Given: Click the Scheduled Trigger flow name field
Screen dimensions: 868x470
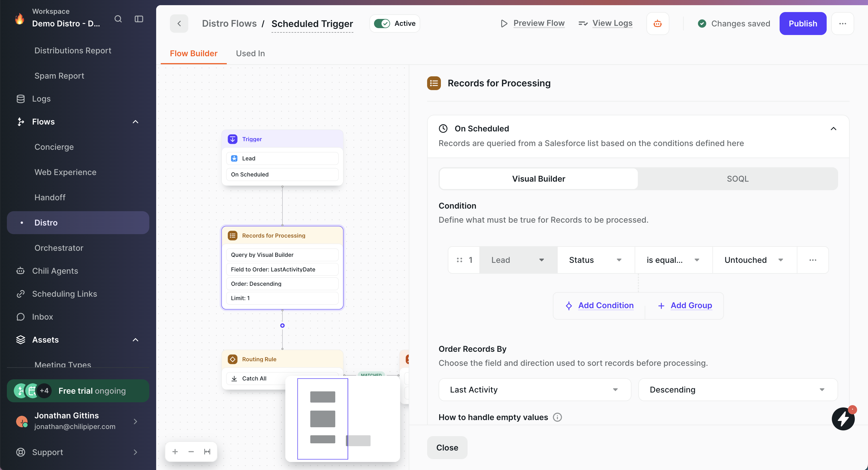Looking at the screenshot, I should (x=312, y=24).
